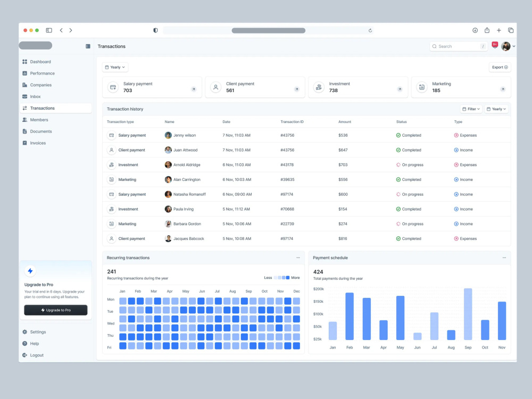Open Client payment card arrow icon
Image resolution: width=532 pixels, height=399 pixels.
click(x=296, y=89)
